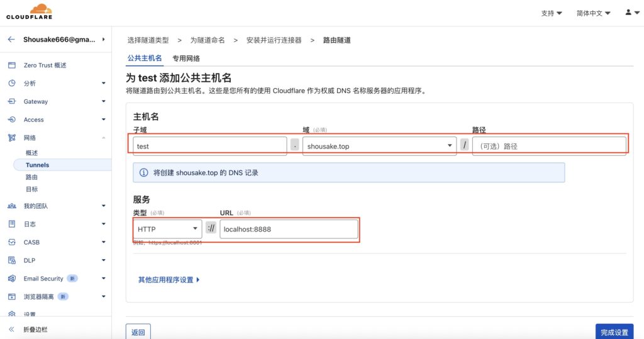644x339 pixels.
Task: Click the CASB icon in the sidebar
Action: point(12,242)
